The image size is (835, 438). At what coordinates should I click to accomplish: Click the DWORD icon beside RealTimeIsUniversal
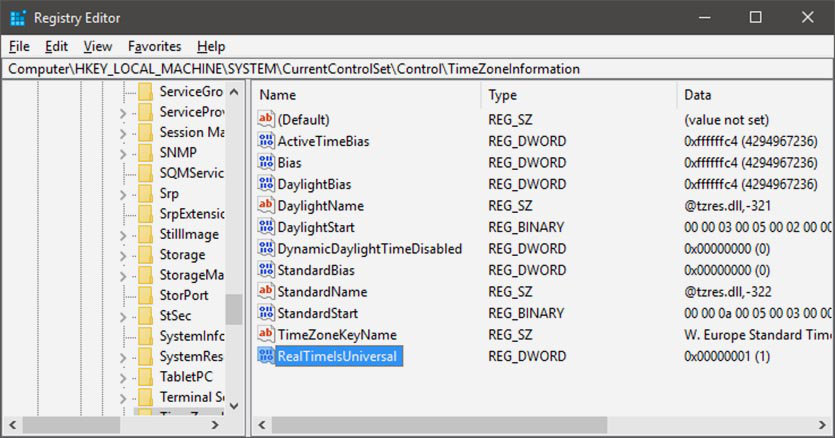[266, 356]
